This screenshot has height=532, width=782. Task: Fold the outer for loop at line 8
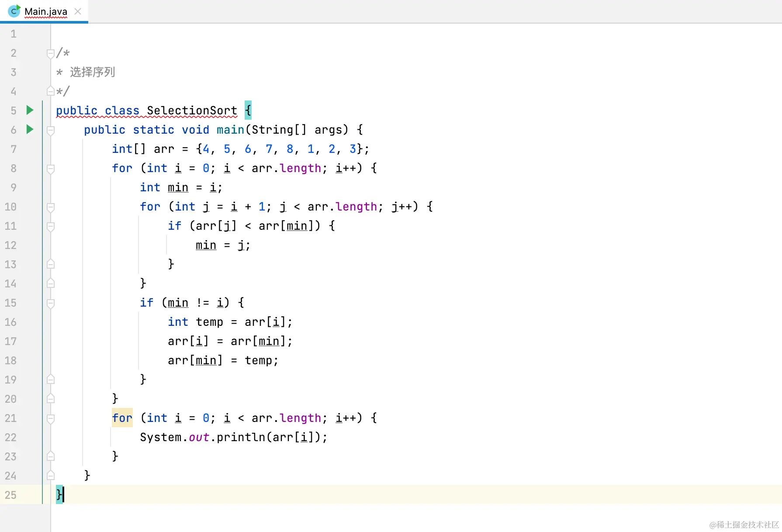(x=51, y=169)
